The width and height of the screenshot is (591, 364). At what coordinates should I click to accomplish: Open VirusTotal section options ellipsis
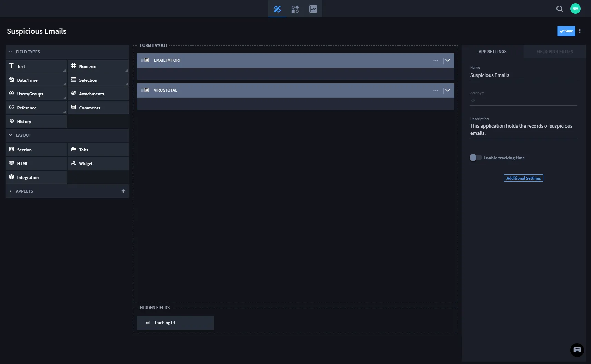pos(436,90)
